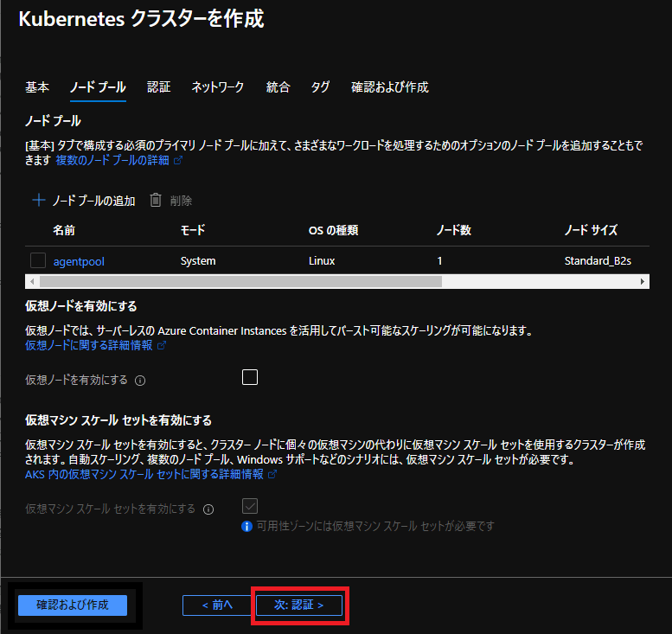Viewport: 672px width, 634px height.
Task: Open the 確認および作成 tab
Action: [389, 87]
